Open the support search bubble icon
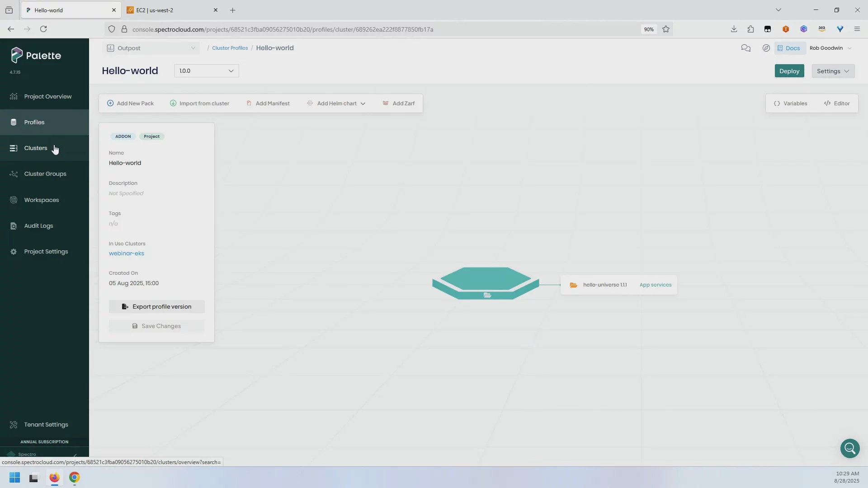868x488 pixels. coord(849,448)
